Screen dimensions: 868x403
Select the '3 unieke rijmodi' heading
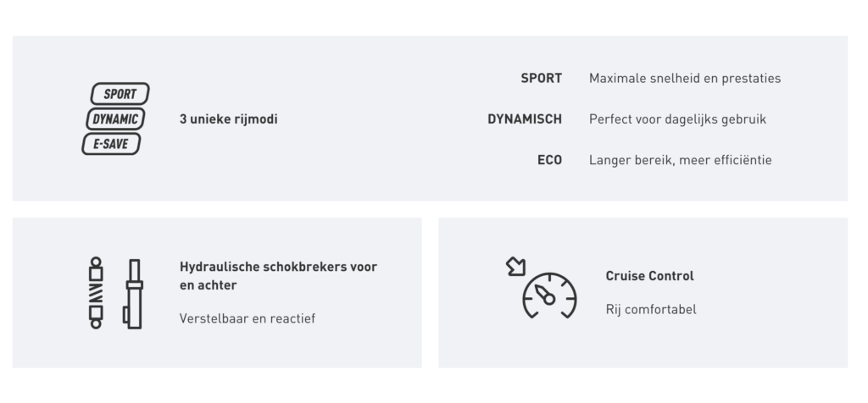point(229,119)
